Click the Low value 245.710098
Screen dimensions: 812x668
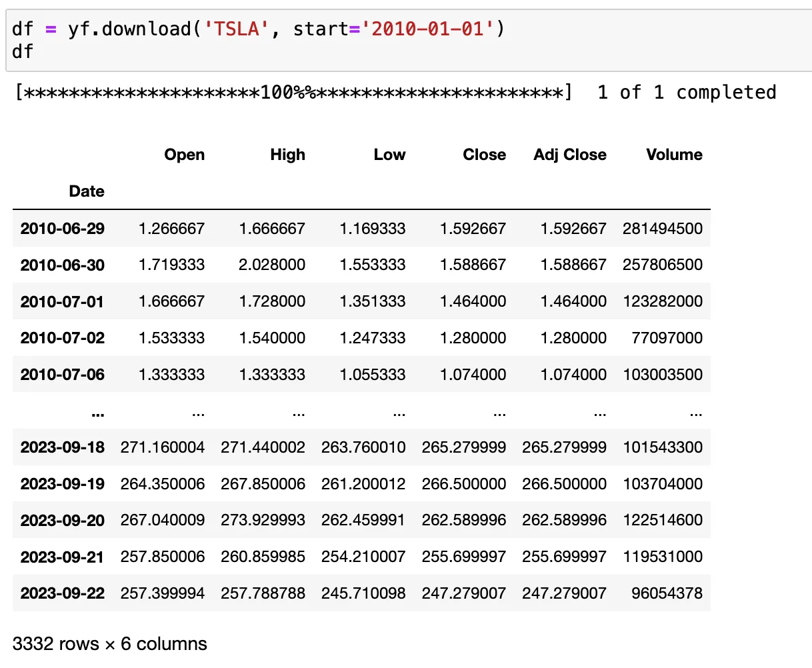pyautogui.click(x=363, y=593)
